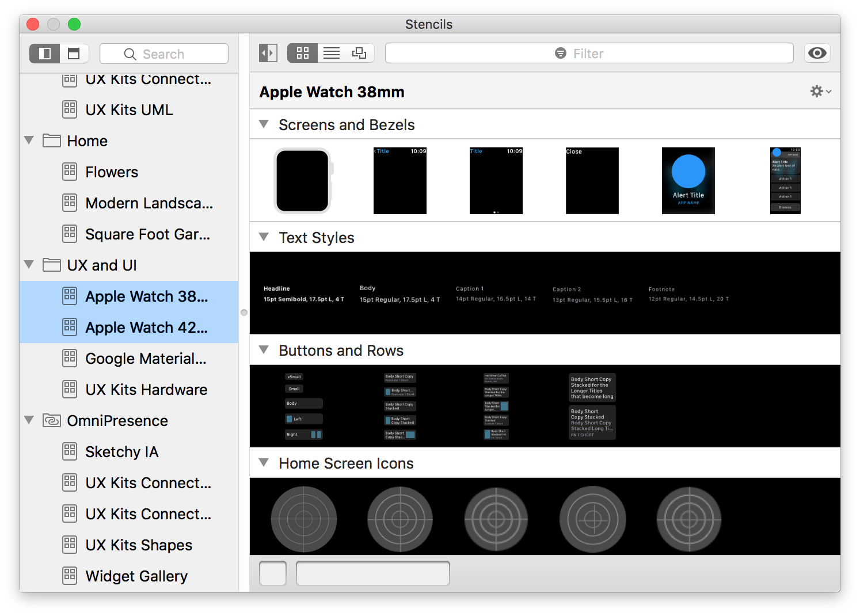This screenshot has width=860, height=616.
Task: Collapse the Buttons and Rows section
Action: [264, 349]
